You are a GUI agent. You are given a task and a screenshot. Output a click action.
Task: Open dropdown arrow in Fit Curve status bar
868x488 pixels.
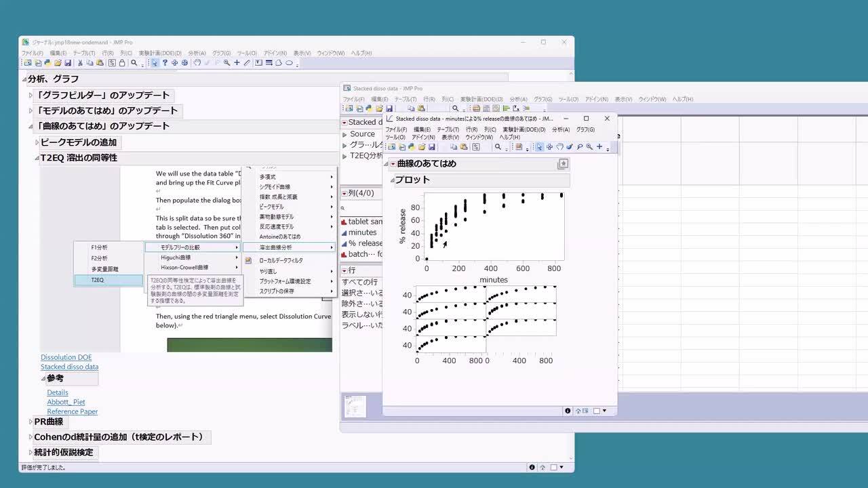pyautogui.click(x=604, y=411)
